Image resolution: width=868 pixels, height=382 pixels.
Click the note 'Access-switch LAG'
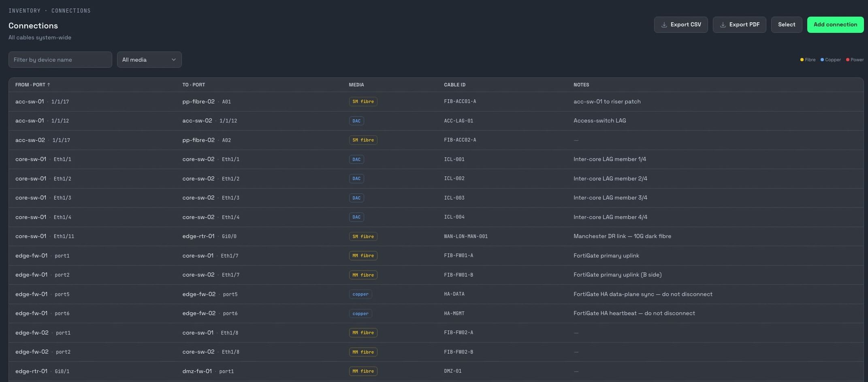tap(600, 120)
